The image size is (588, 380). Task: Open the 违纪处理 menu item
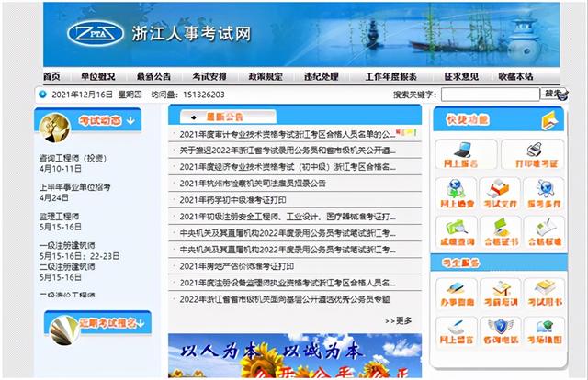(x=322, y=76)
